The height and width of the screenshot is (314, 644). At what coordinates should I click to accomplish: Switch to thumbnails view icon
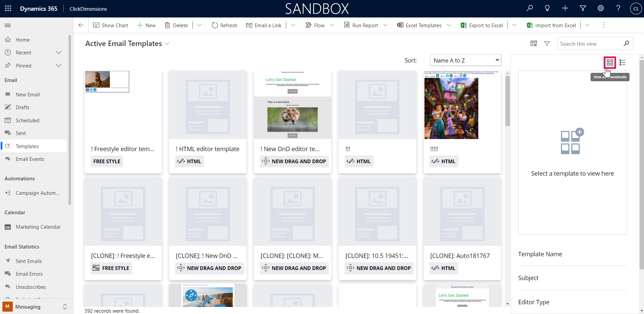pyautogui.click(x=610, y=62)
